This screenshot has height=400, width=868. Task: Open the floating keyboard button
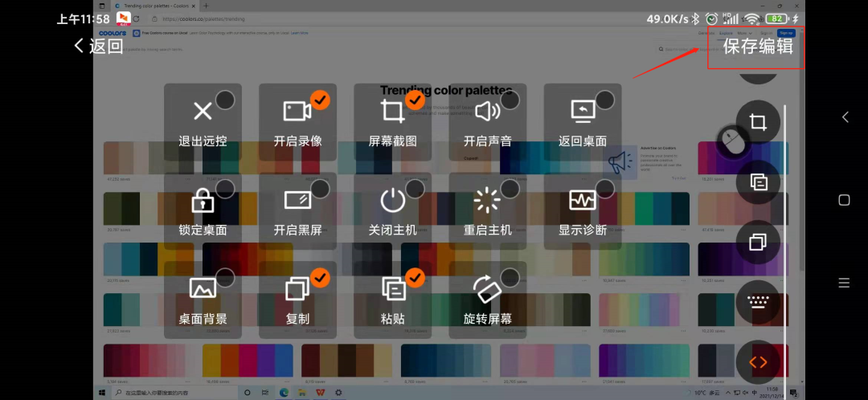(x=758, y=302)
